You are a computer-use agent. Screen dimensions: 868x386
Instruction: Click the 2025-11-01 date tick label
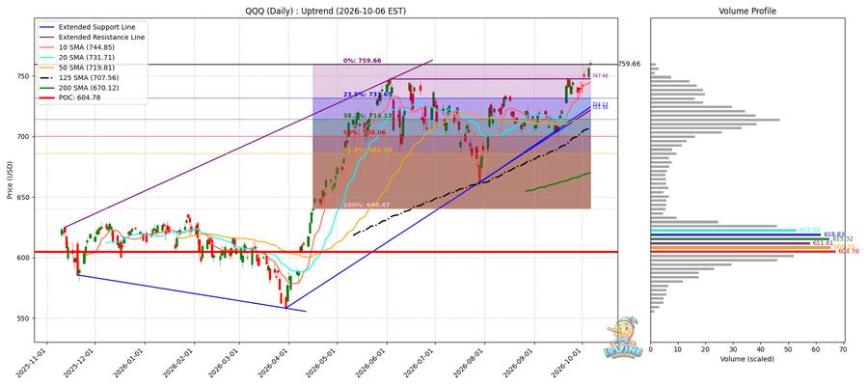point(33,363)
